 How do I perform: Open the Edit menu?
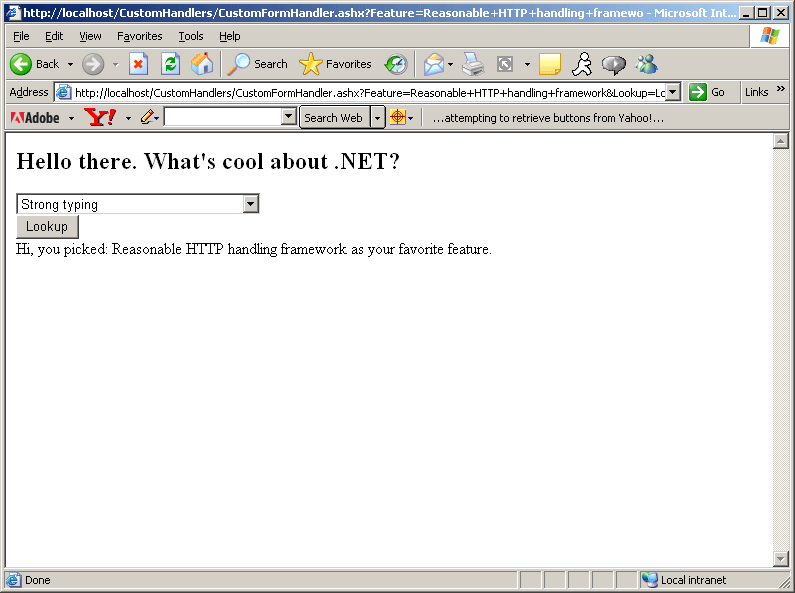point(54,36)
